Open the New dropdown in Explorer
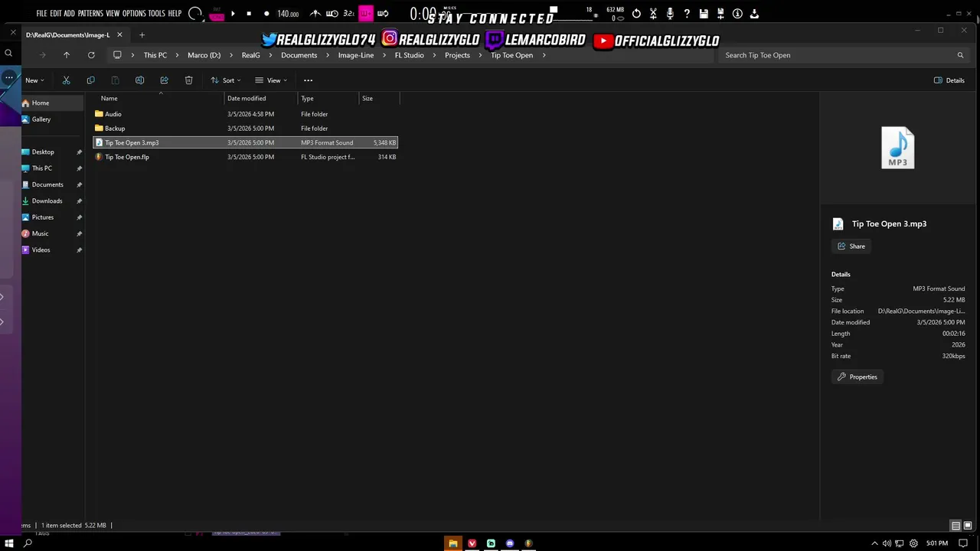The width and height of the screenshot is (980, 551). pos(34,80)
